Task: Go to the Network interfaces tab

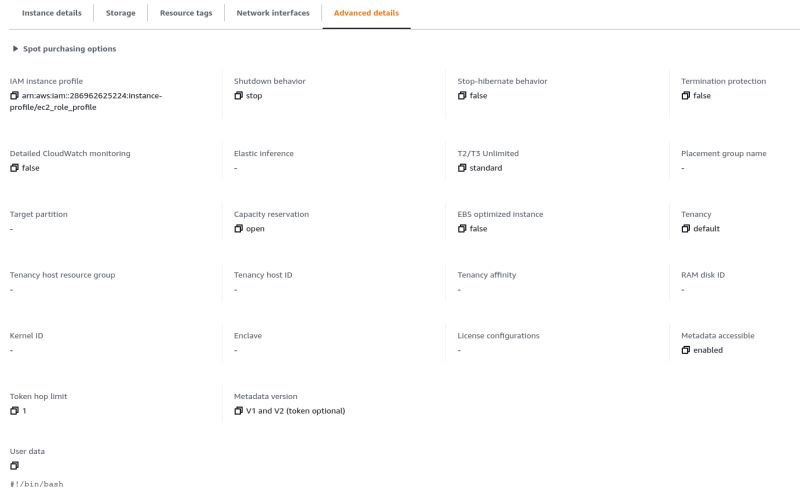Action: 273,13
